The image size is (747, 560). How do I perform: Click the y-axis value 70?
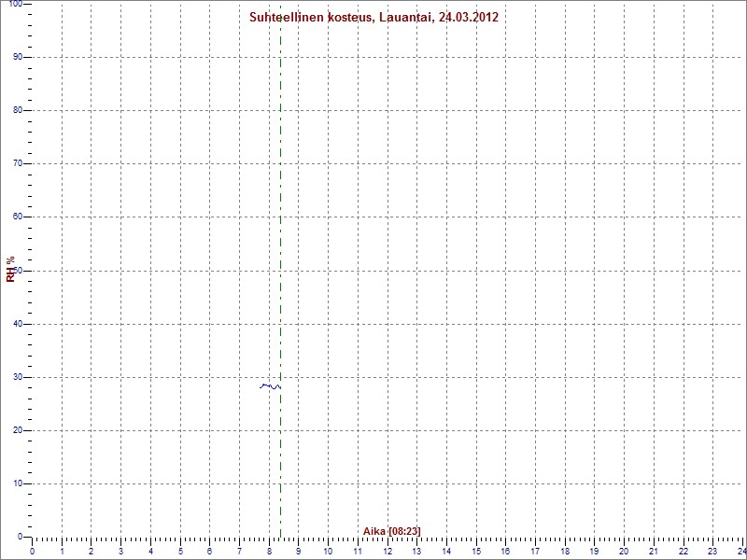click(x=17, y=164)
